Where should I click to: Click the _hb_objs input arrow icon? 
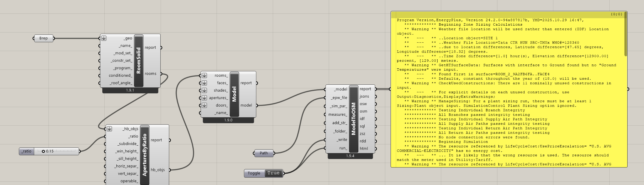pyautogui.click(x=109, y=129)
